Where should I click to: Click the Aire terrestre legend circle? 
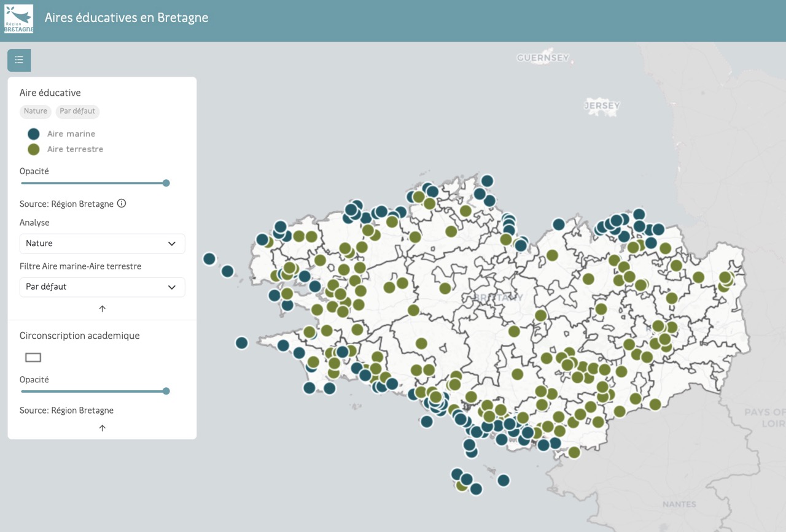click(34, 149)
